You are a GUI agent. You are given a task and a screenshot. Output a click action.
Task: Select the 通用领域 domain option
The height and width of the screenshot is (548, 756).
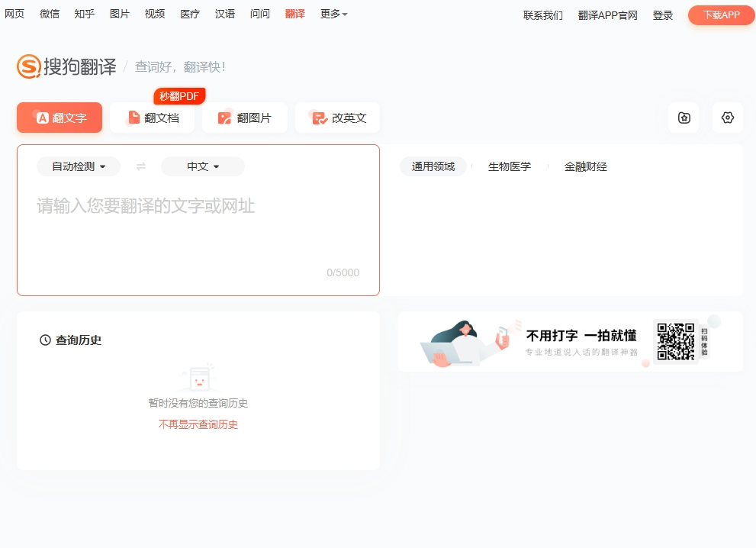[433, 166]
